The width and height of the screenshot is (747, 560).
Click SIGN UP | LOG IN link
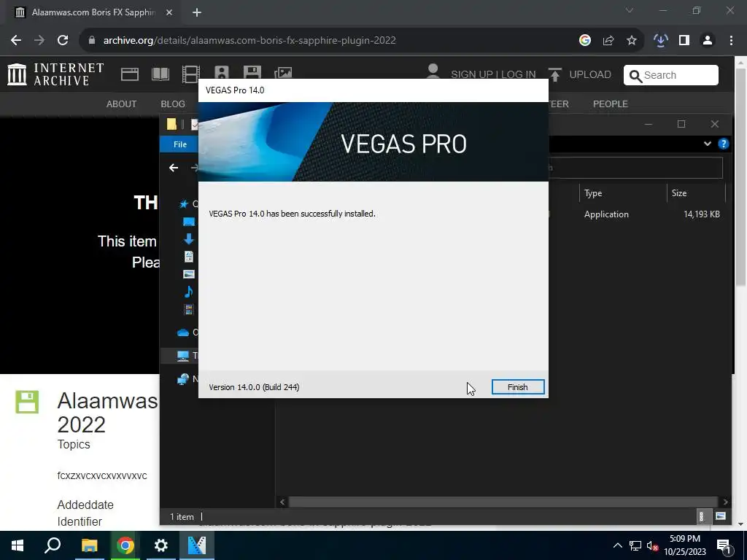pos(493,75)
